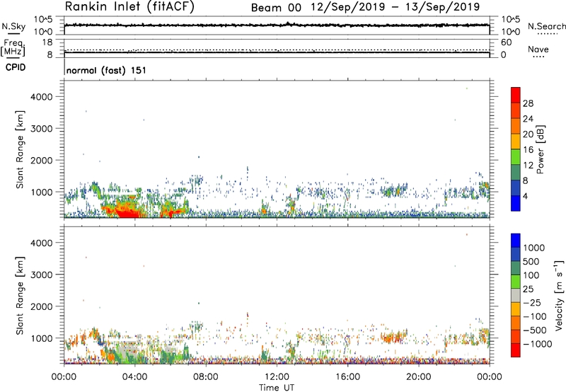This screenshot has width=566, height=392.
Task: Click the gray −25 to 25 swatch of the velocity scale
Action: pos(516,295)
